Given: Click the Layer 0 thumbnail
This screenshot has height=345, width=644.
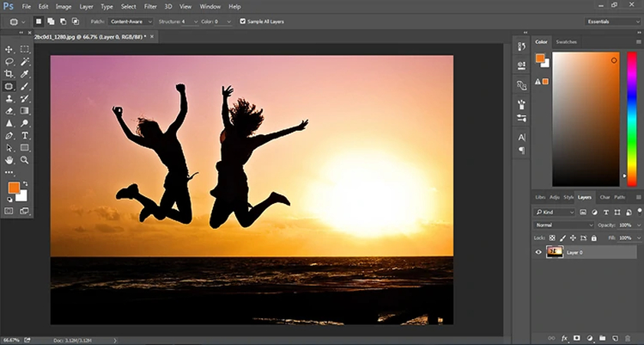Looking at the screenshot, I should point(554,252).
